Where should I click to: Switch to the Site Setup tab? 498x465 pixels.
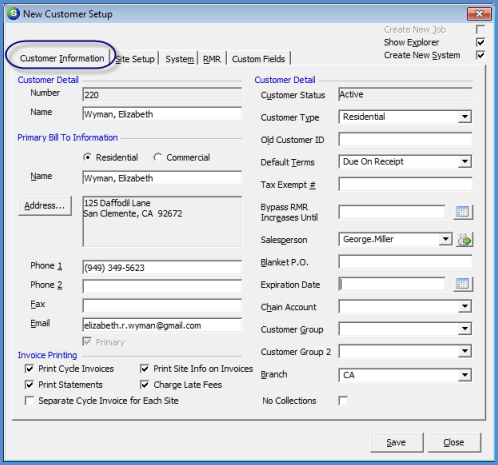point(135,59)
